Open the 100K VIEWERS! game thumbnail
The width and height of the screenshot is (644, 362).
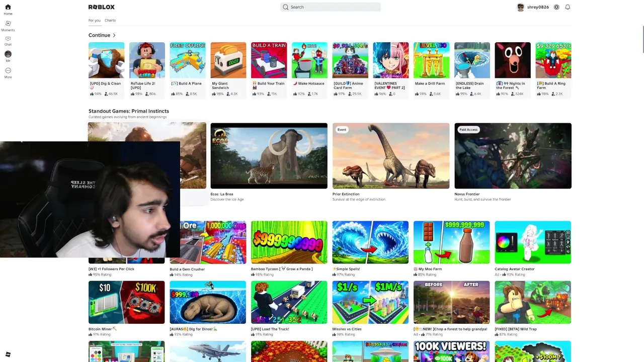tap(451, 351)
